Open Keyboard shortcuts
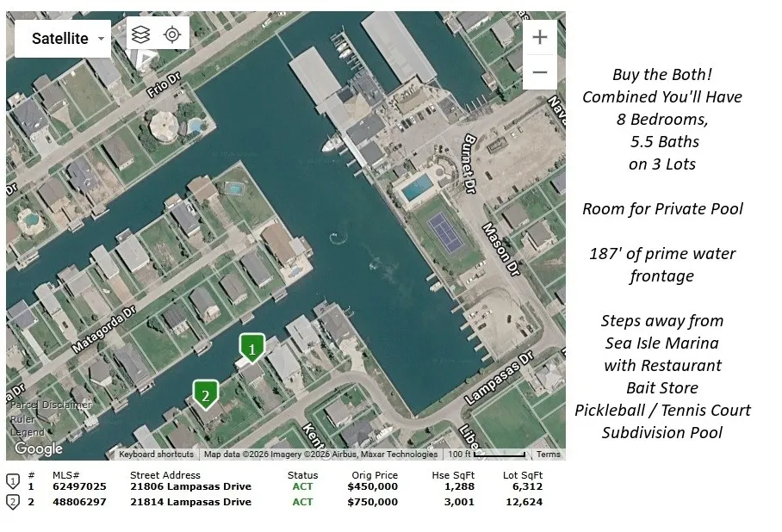The image size is (782, 532). pyautogui.click(x=156, y=455)
